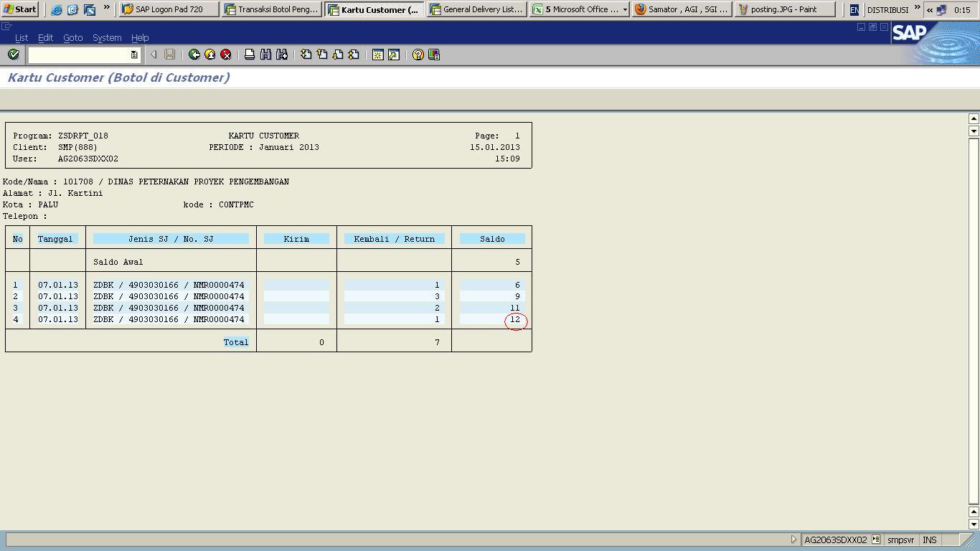980x551 pixels.
Task: Click the Find Next binoculars icon
Action: (282, 55)
